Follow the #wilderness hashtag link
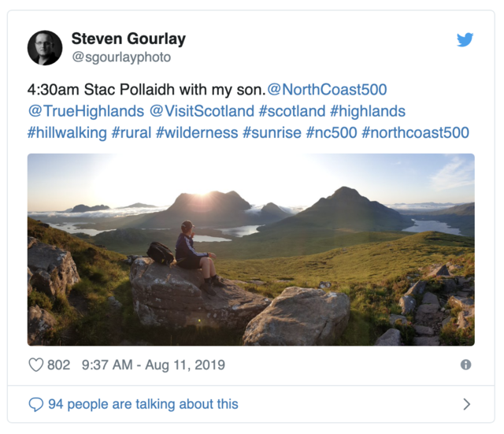Viewport: 504px width, 434px height. (197, 132)
